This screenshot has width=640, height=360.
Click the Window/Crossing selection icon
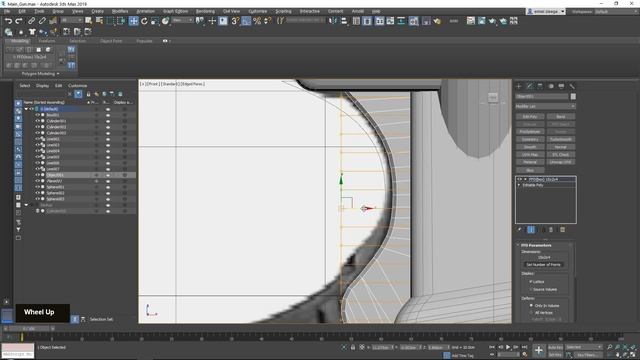tap(121, 21)
